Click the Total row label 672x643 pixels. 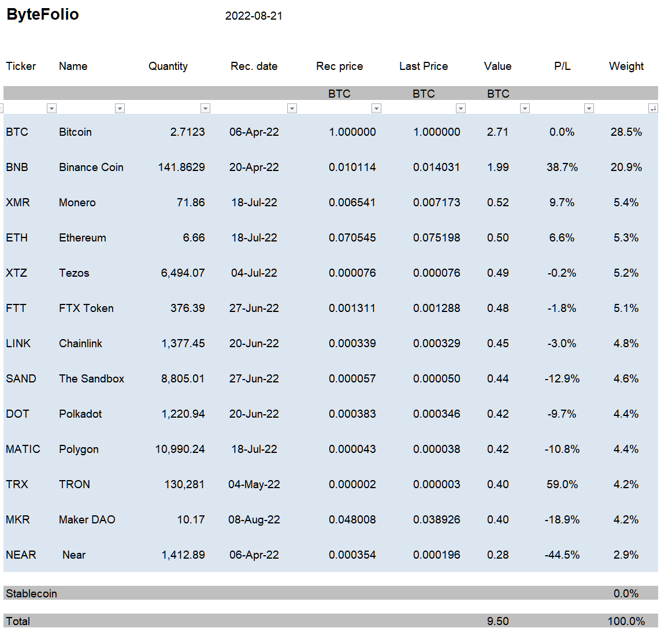[x=18, y=621]
